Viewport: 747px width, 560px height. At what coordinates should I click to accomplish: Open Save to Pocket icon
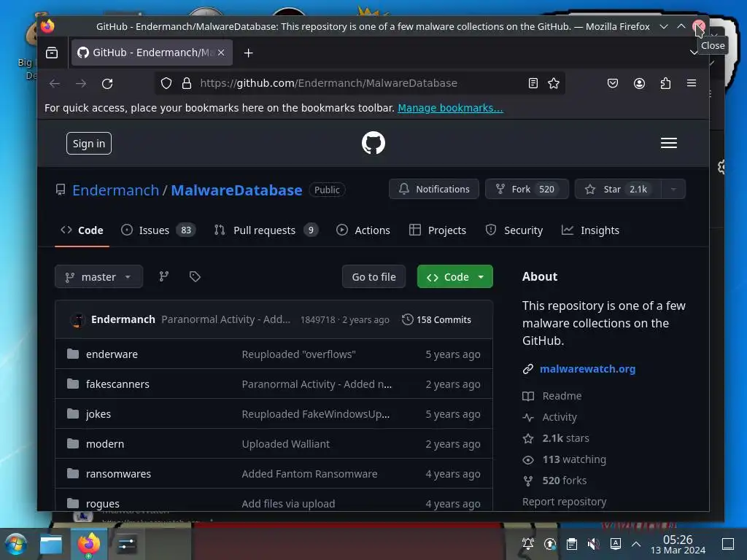[613, 83]
